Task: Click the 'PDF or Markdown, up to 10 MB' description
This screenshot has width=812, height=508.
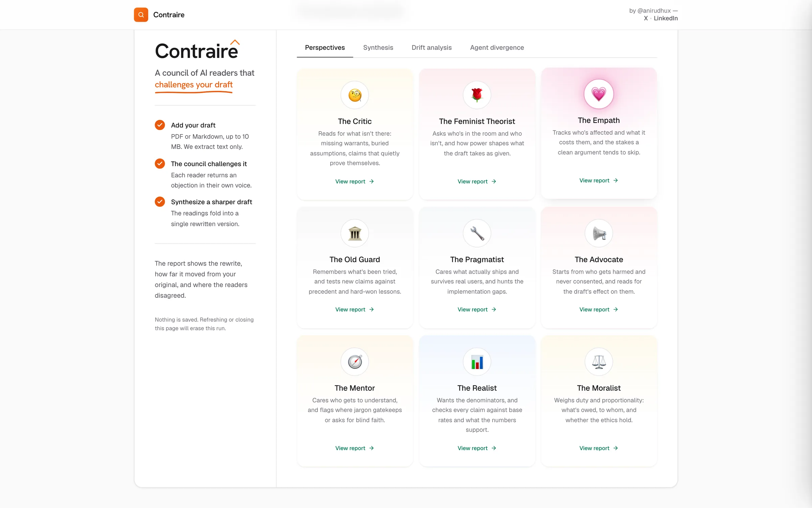Action: [x=210, y=142]
